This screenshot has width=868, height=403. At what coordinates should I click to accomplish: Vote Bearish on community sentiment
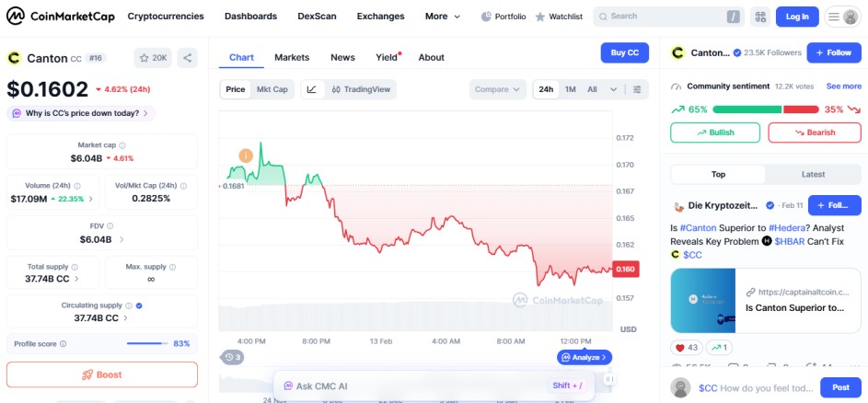(x=815, y=132)
